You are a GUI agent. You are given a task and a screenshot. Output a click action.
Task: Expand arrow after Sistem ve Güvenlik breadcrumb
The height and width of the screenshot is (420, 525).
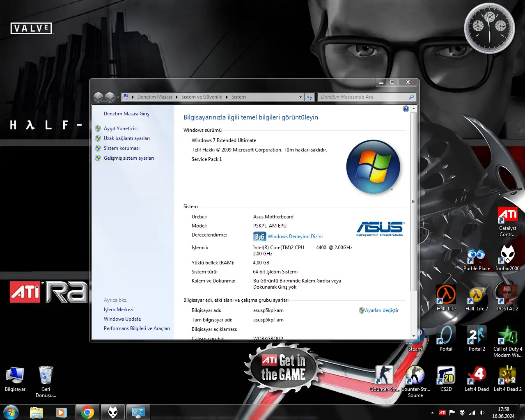pyautogui.click(x=227, y=97)
